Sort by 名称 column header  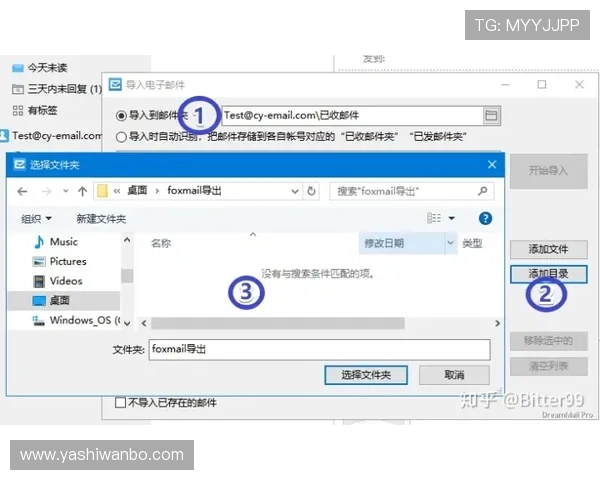pyautogui.click(x=161, y=243)
